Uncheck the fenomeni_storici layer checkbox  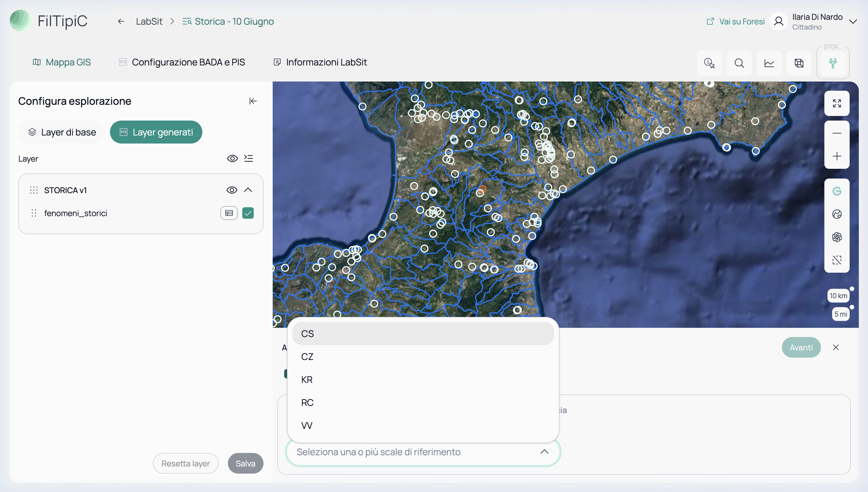point(248,213)
